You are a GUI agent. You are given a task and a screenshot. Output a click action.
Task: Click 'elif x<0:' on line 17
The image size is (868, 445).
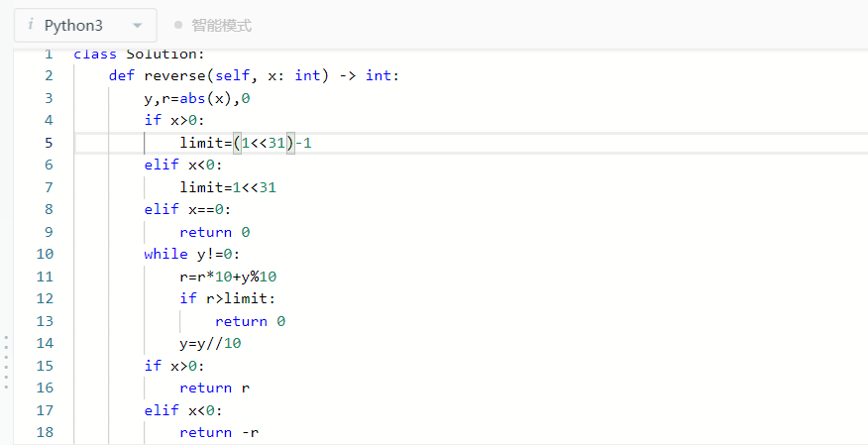(x=183, y=410)
